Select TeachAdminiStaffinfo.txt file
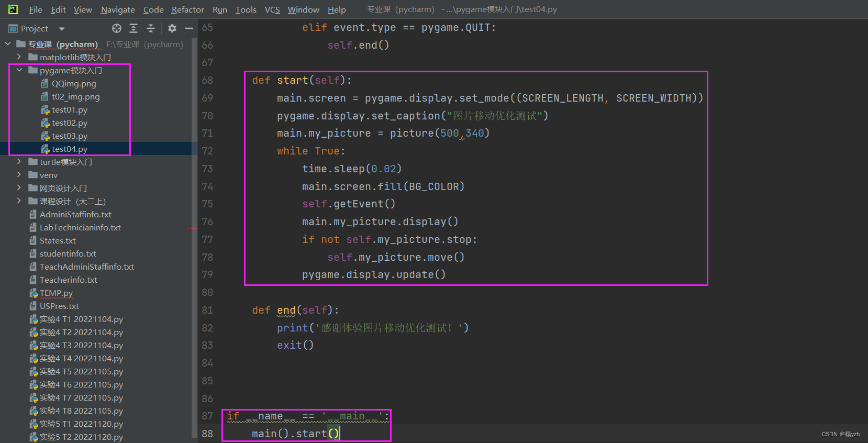Screen dimensions: 868x443 (x=87, y=267)
